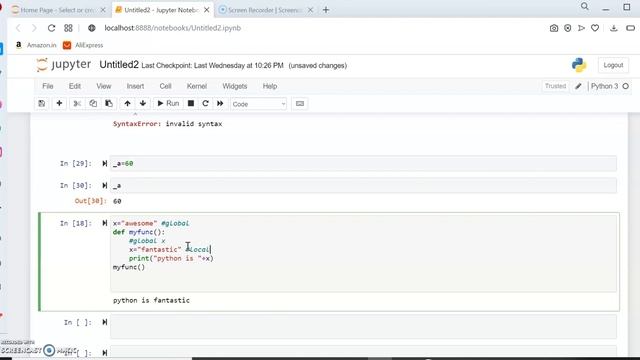Run cell In [29] with its run icon
Screen dimensions: 640x360
tap(105, 163)
